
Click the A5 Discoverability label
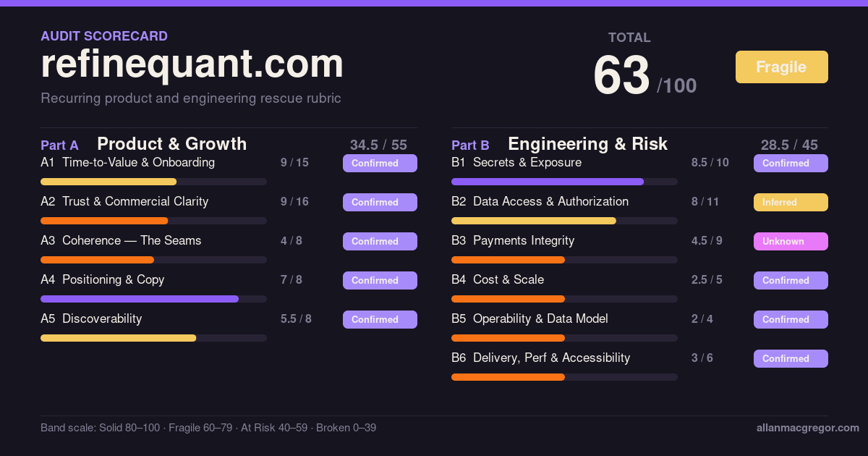click(91, 318)
